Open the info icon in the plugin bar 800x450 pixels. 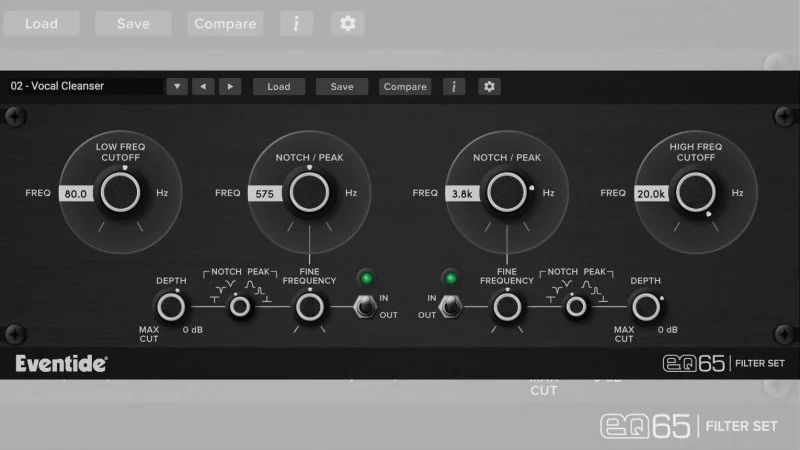[x=454, y=86]
